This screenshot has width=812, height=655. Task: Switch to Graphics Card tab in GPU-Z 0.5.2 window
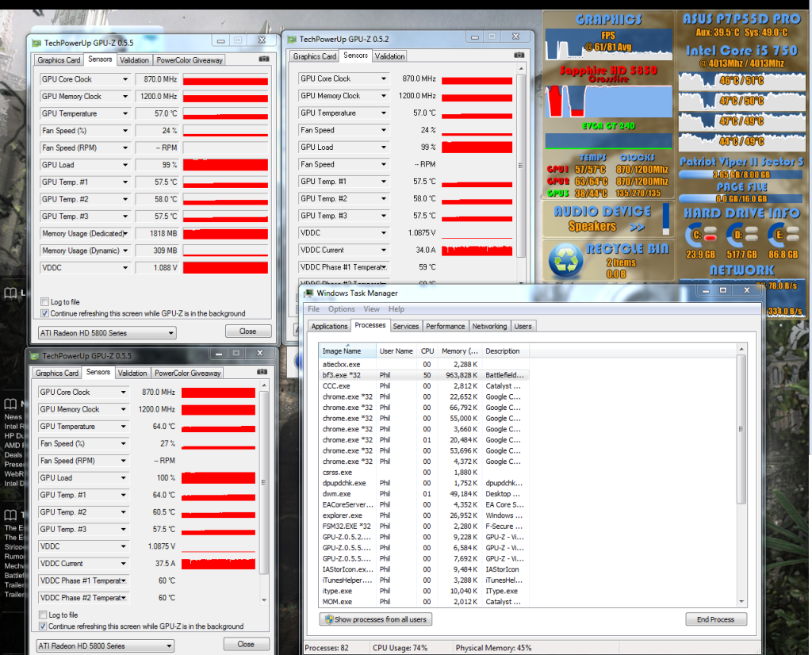click(315, 56)
